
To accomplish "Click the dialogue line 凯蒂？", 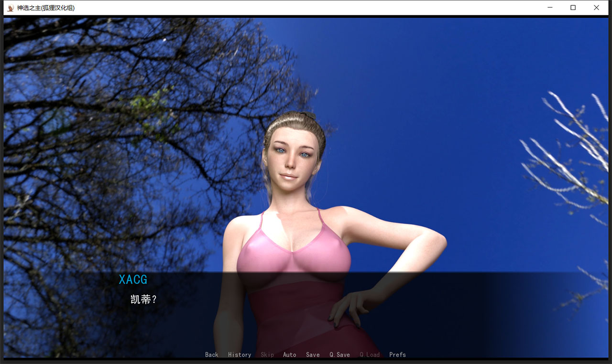I will pyautogui.click(x=143, y=300).
